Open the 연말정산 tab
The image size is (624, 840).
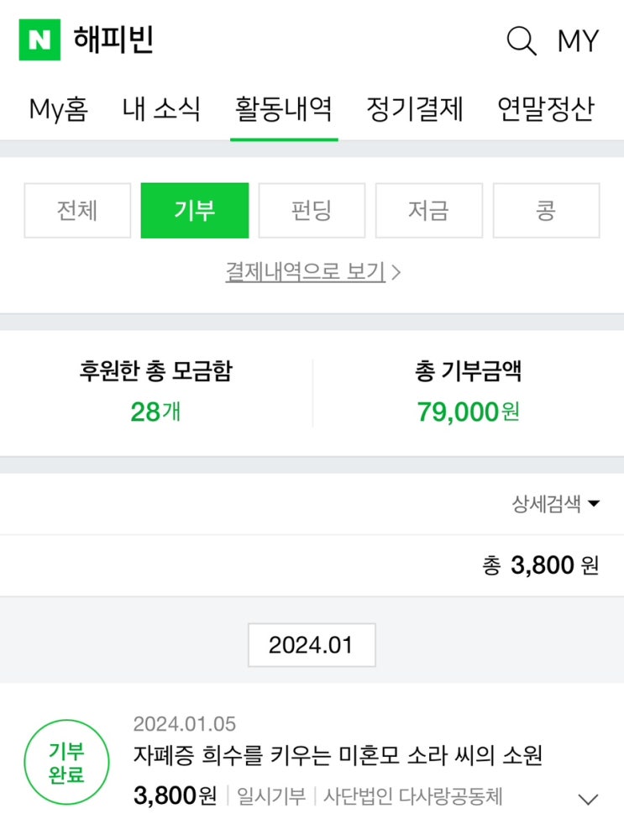coord(546,108)
